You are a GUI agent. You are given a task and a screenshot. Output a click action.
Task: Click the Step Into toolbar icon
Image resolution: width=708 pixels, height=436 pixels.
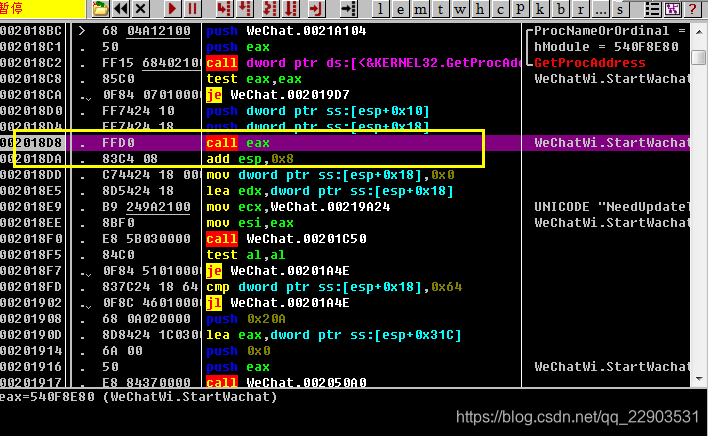224,9
